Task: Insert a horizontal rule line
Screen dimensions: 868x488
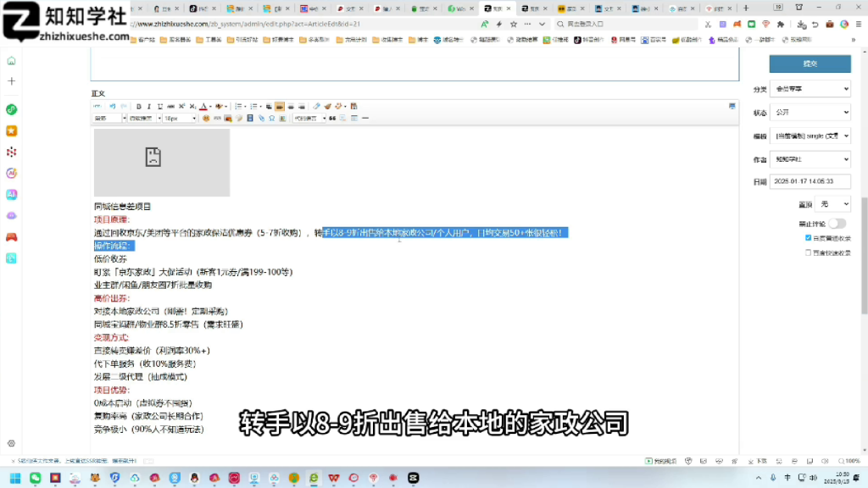Action: 365,119
